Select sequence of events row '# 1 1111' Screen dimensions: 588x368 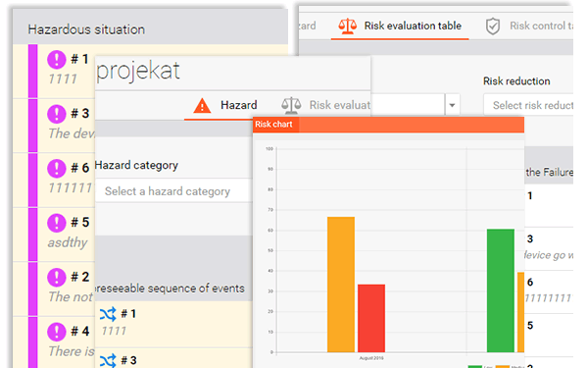(173, 324)
